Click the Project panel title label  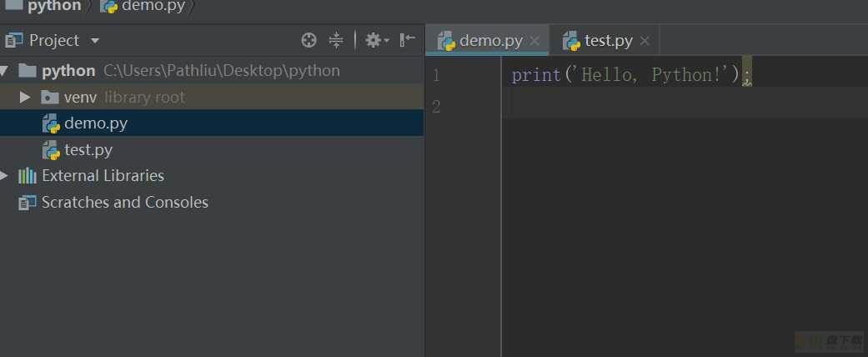point(54,40)
